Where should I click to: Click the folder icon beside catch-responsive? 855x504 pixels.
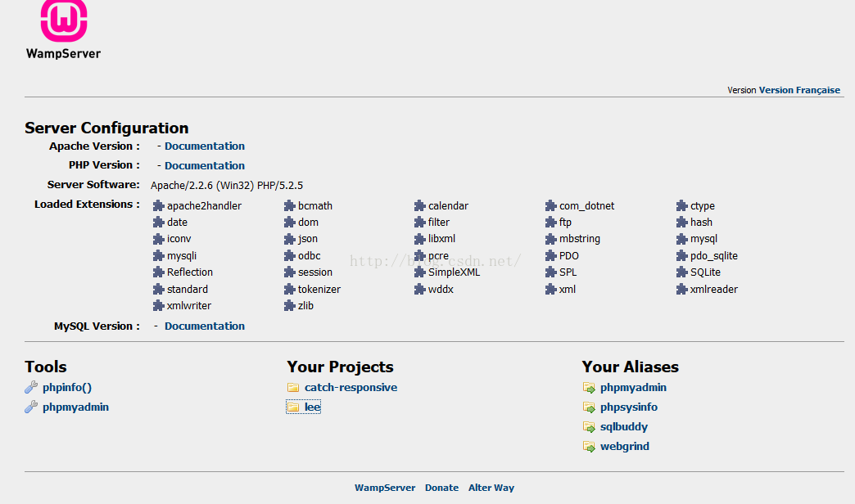click(293, 387)
